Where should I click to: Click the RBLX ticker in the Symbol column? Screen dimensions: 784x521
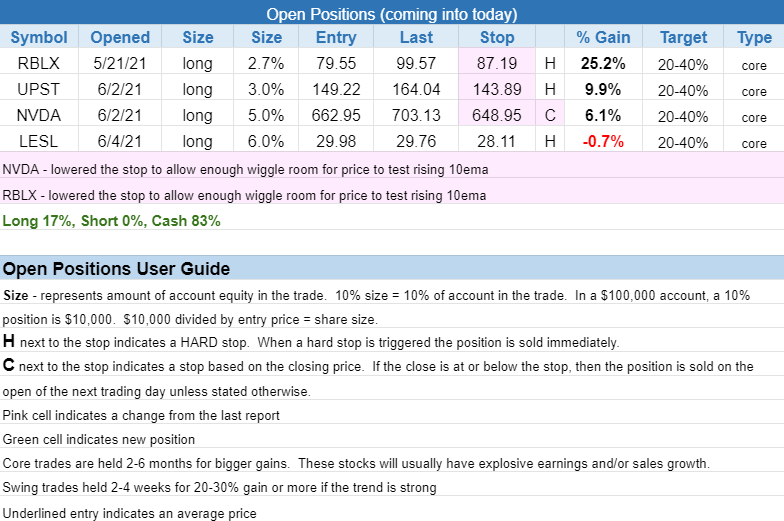(39, 64)
